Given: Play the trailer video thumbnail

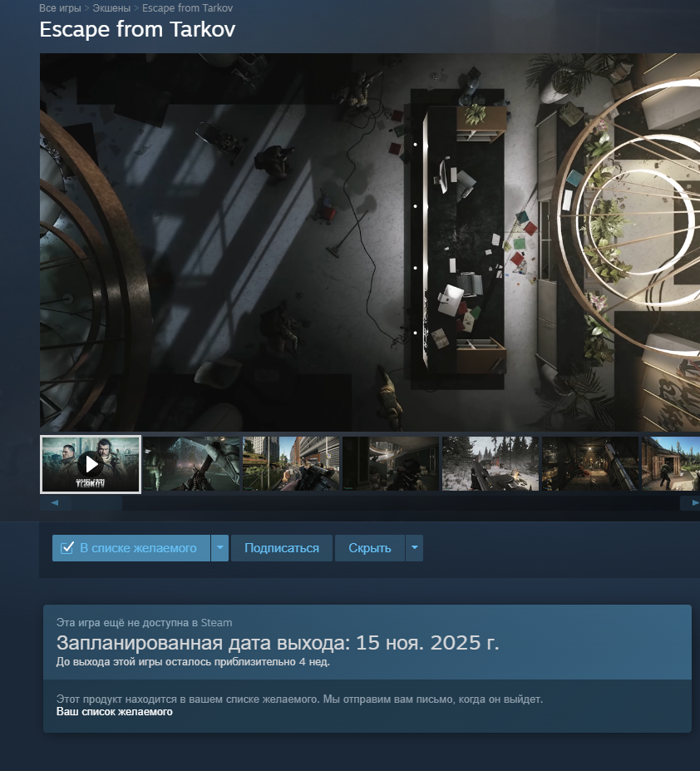Looking at the screenshot, I should [x=91, y=464].
